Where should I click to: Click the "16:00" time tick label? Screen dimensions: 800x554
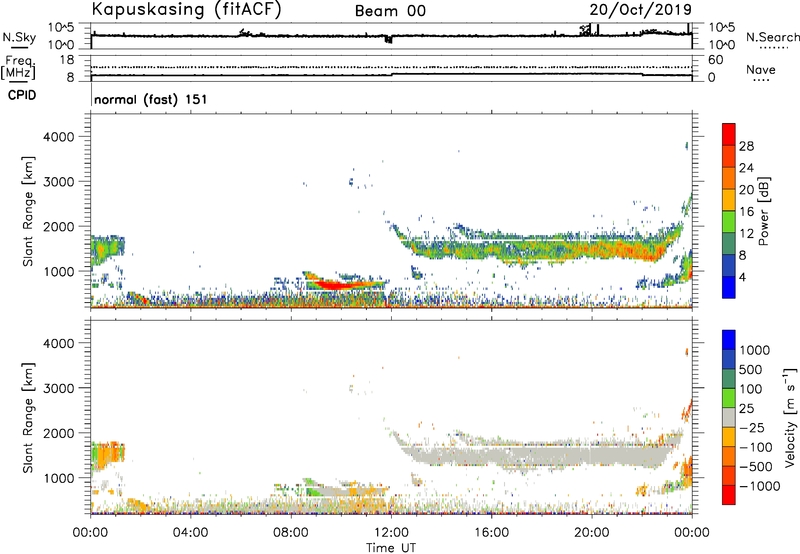(491, 533)
